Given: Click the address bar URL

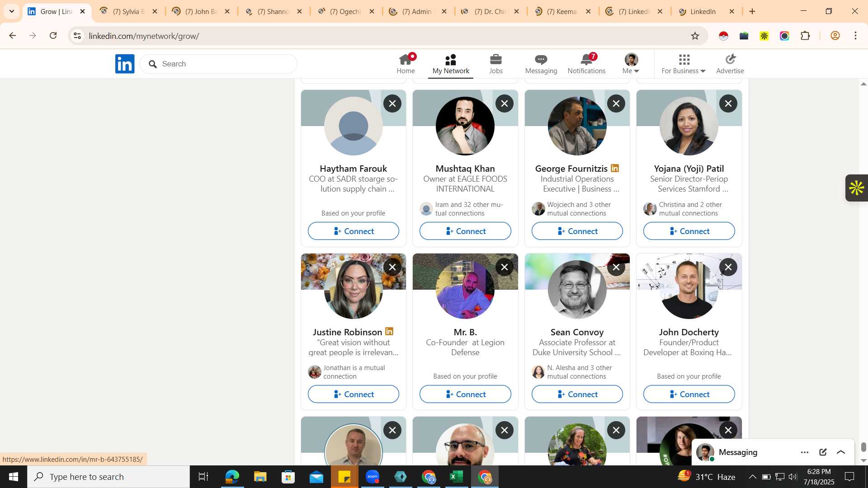Looking at the screenshot, I should 144,36.
